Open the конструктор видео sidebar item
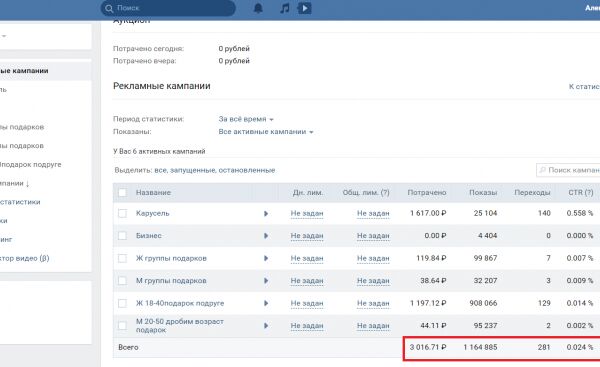 point(24,258)
